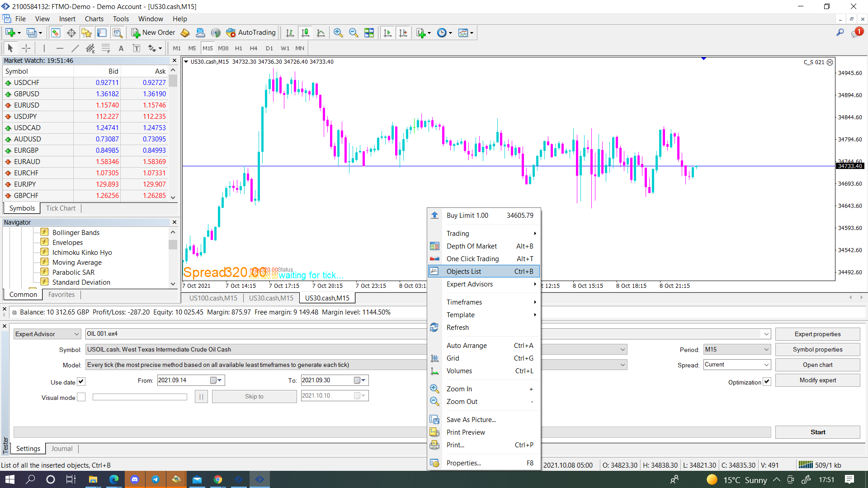868x488 pixels.
Task: Open the MetaEditor book icon
Action: [x=185, y=33]
